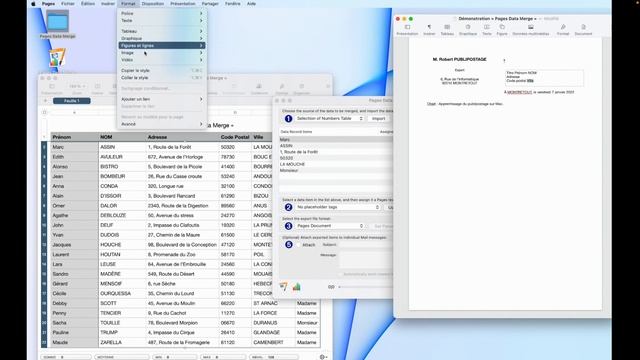Open the Format inspector brush icon in Pages
The height and width of the screenshot is (360, 640).
tap(563, 27)
